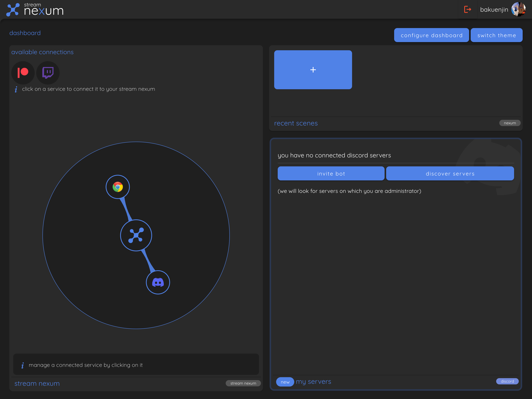Connect the Twitch service icon
The height and width of the screenshot is (399, 532).
tap(48, 72)
